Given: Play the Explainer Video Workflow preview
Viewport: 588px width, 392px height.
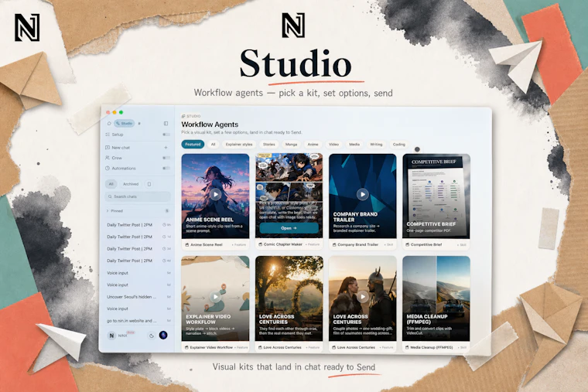Looking at the screenshot, I should pyautogui.click(x=215, y=297).
